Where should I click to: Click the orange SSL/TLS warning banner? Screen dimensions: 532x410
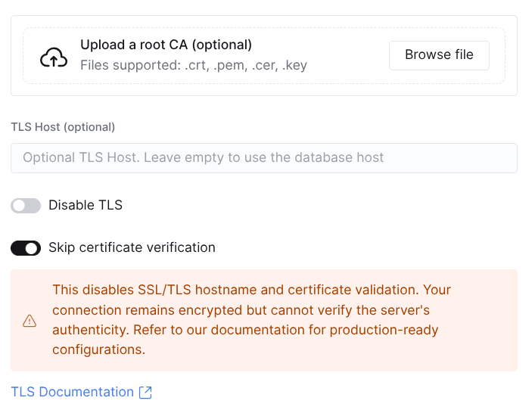coord(264,321)
